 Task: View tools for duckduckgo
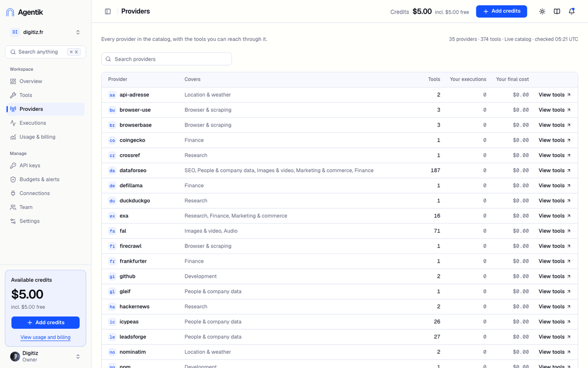554,201
